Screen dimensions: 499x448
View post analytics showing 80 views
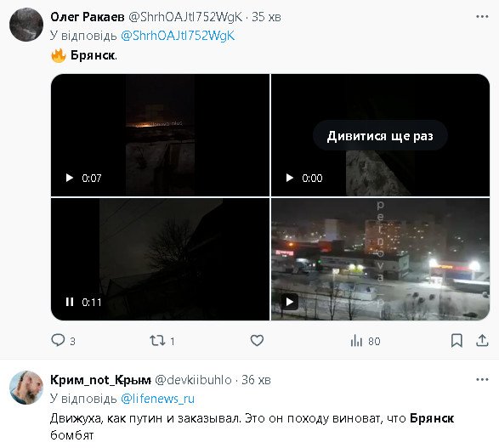(356, 341)
